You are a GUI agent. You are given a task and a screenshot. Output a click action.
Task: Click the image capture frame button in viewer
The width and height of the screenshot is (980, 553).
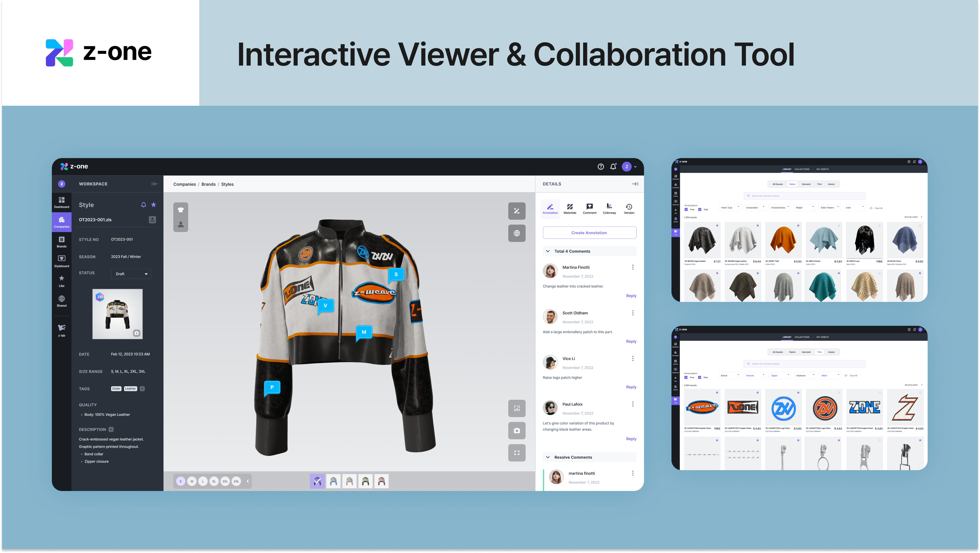[x=517, y=408]
